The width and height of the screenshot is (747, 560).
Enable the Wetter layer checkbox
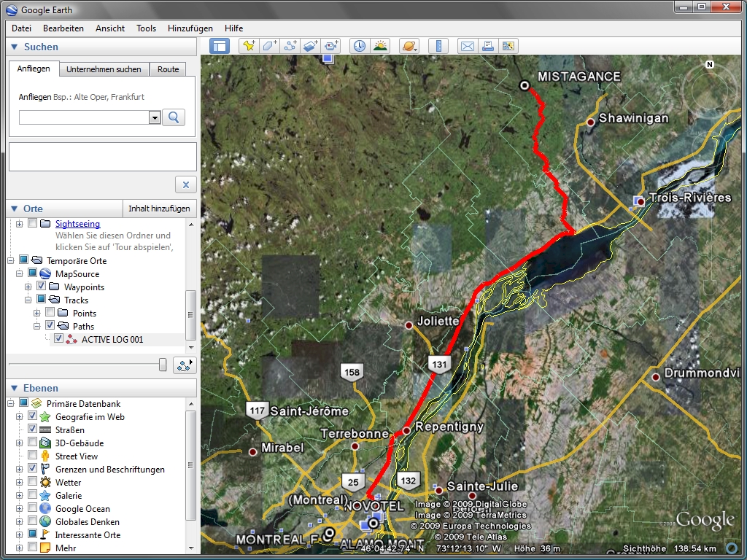click(x=32, y=481)
